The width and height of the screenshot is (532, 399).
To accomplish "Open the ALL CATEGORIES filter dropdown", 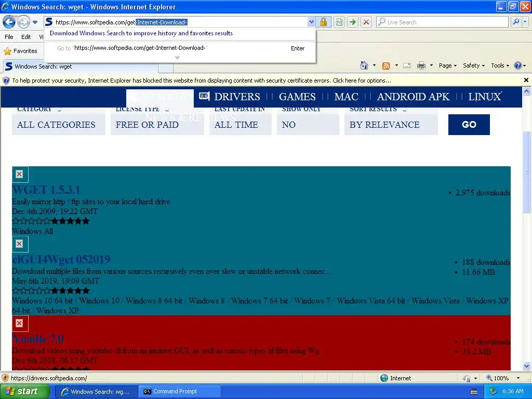I will point(58,125).
